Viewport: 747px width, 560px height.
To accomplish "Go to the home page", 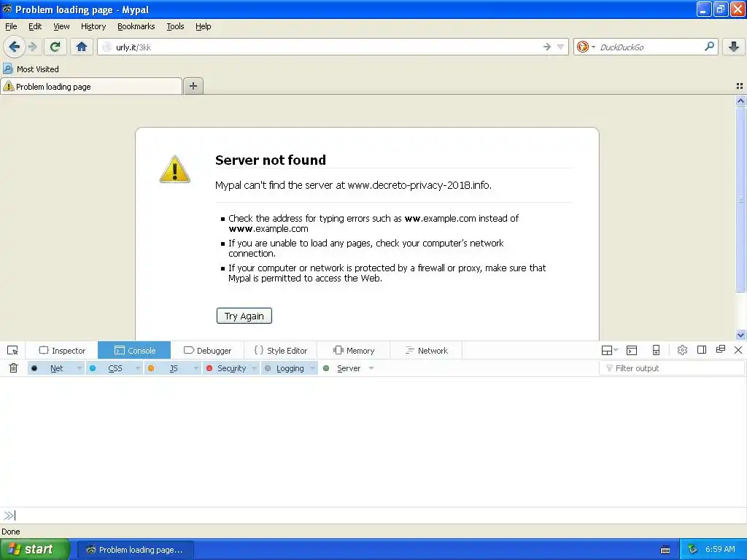I will (x=82, y=47).
